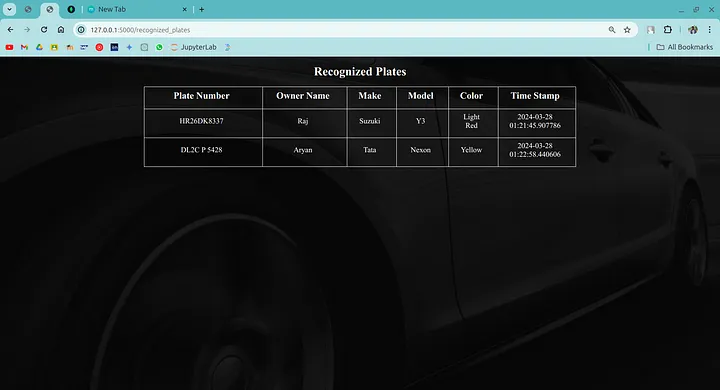Reload the recognized plates page
This screenshot has width=720, height=390.
[x=44, y=30]
